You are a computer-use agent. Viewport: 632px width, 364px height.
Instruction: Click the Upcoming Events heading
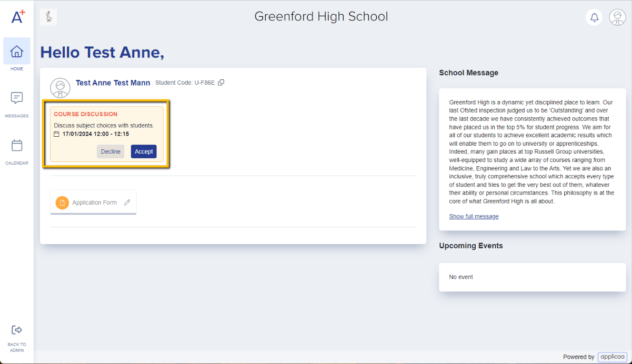pos(471,246)
